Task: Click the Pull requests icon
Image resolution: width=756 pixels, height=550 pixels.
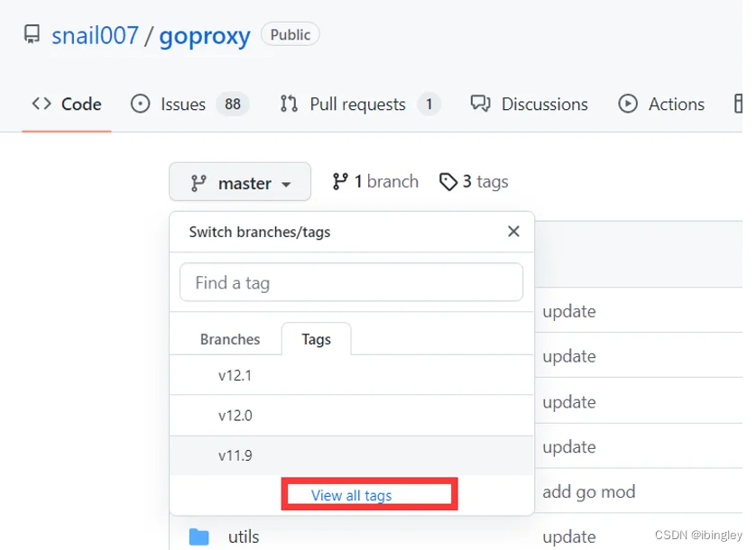Action: coord(289,104)
